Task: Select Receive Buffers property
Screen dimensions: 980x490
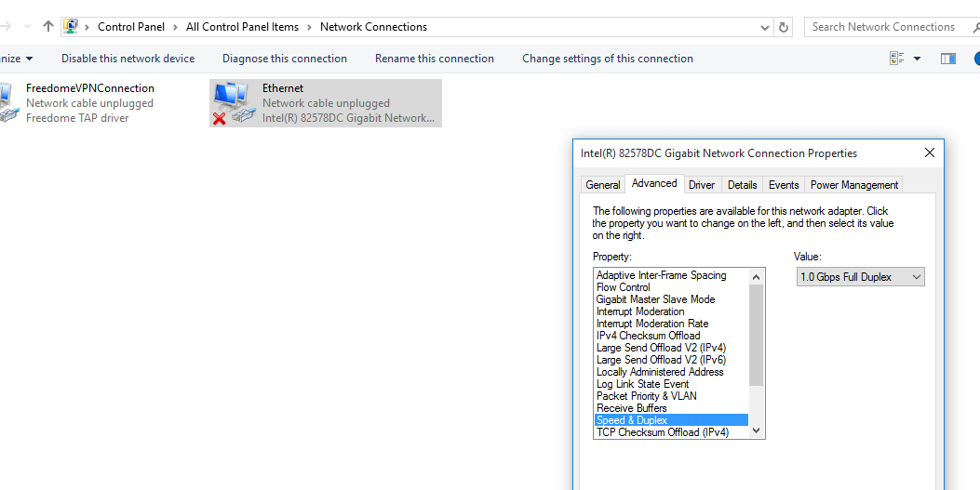Action: [671, 408]
